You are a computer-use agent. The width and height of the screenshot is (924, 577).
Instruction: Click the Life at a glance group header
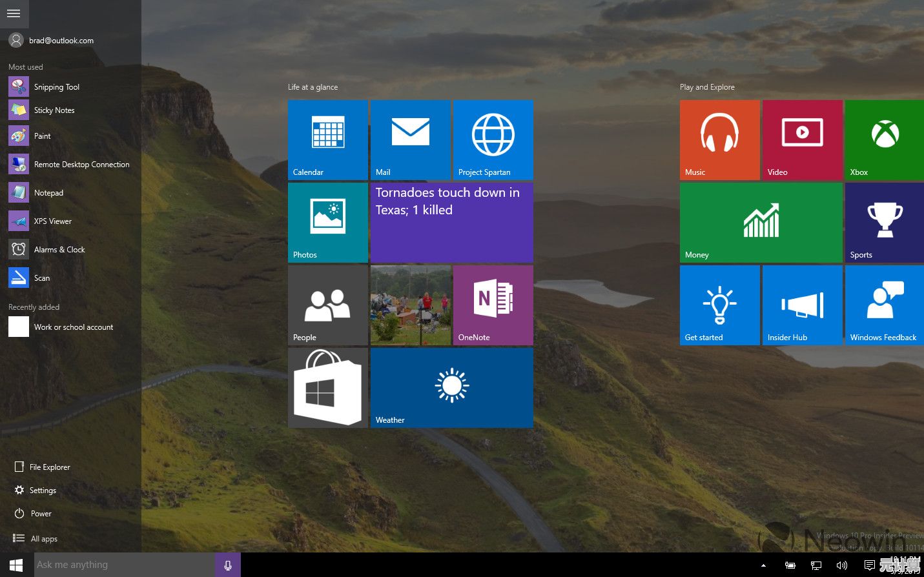313,87
